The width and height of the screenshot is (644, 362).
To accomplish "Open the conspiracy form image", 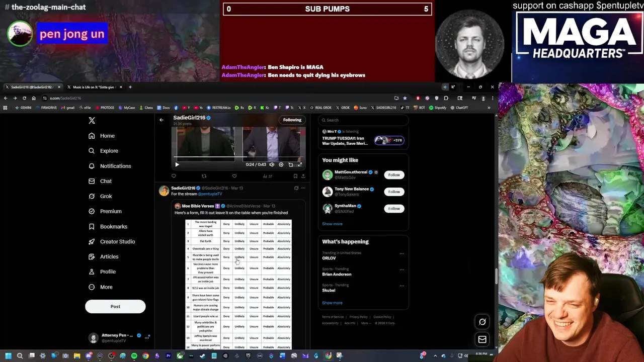I will coord(238,284).
